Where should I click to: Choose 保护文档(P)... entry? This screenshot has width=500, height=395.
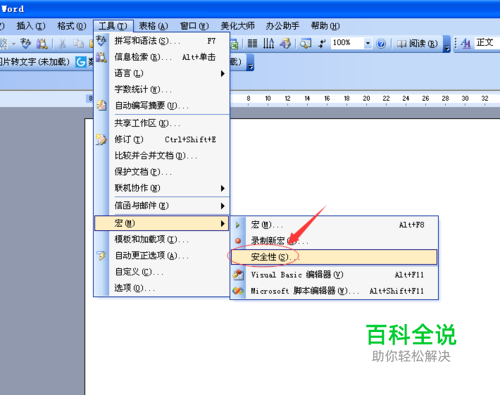pyautogui.click(x=162, y=172)
